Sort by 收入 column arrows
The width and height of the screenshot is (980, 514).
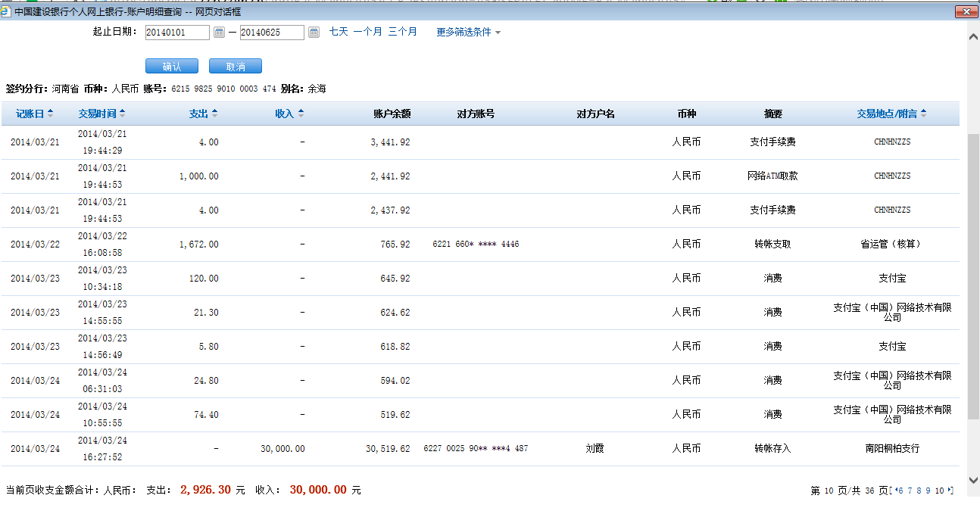coord(301,114)
